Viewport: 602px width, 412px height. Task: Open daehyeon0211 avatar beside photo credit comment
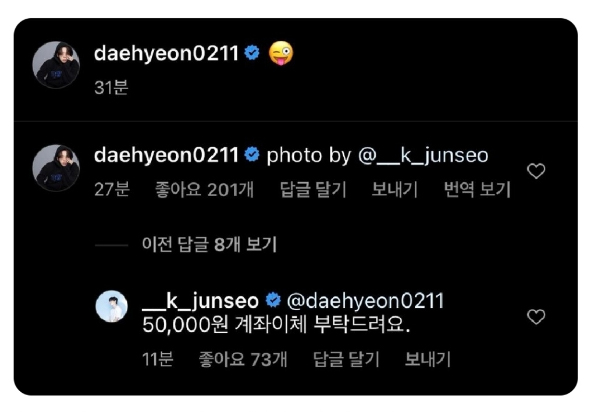[56, 168]
